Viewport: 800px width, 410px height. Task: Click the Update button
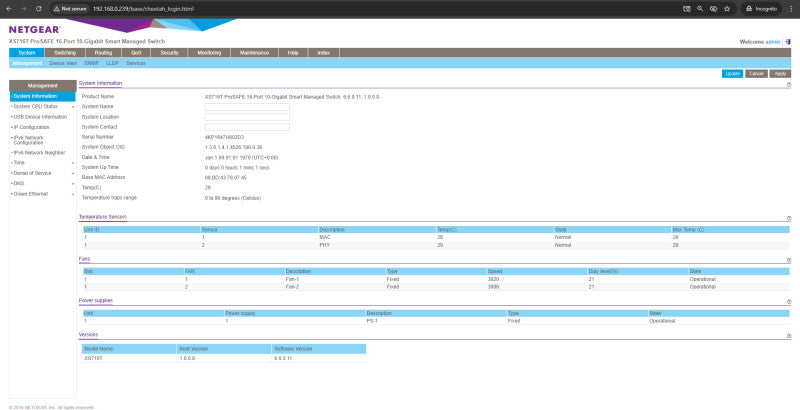click(x=733, y=74)
